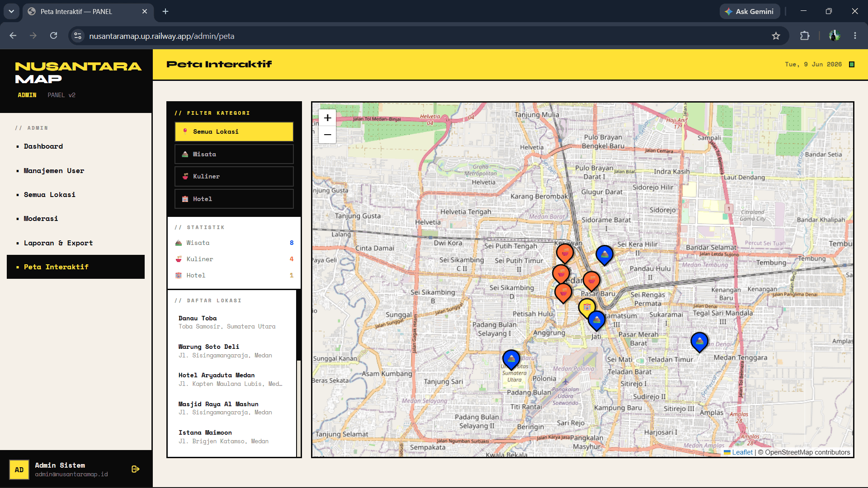Image resolution: width=868 pixels, height=488 pixels.
Task: Click the Wisata statistic row showing 8
Action: (x=234, y=243)
